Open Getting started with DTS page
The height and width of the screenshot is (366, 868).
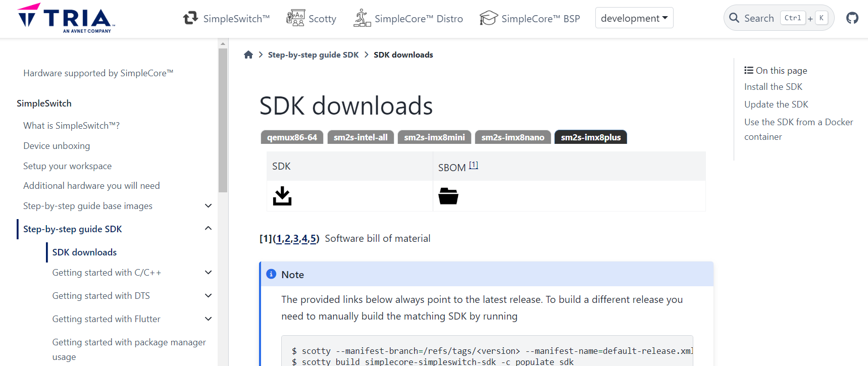101,295
